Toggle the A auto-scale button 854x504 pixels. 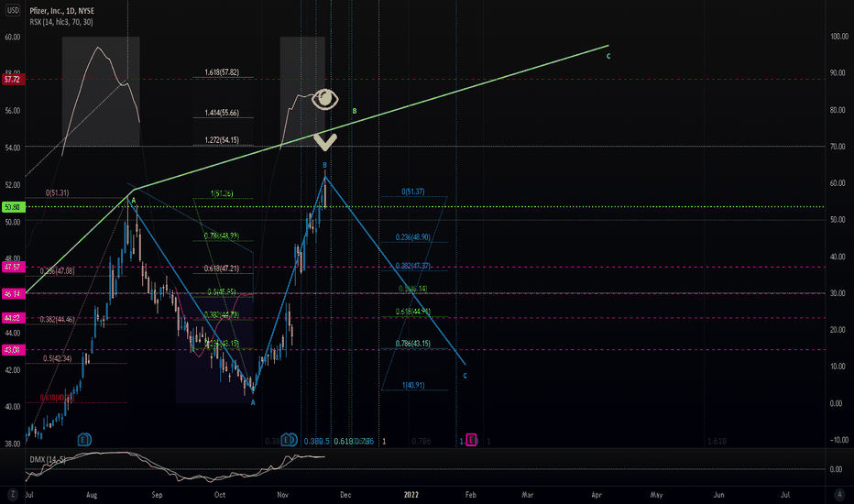[838, 495]
